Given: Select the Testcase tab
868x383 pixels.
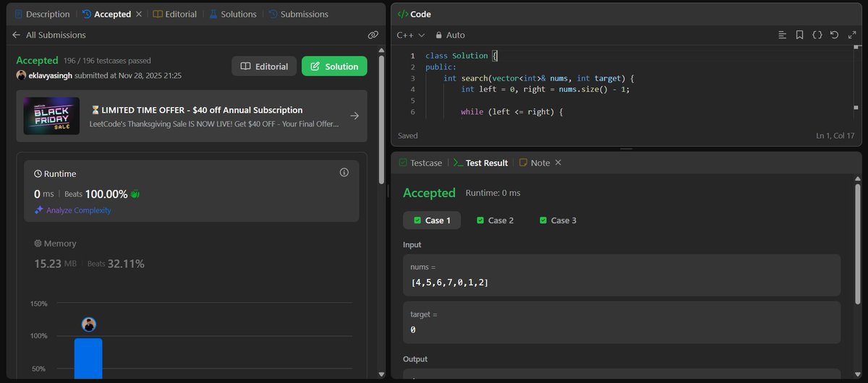Looking at the screenshot, I should click(420, 163).
